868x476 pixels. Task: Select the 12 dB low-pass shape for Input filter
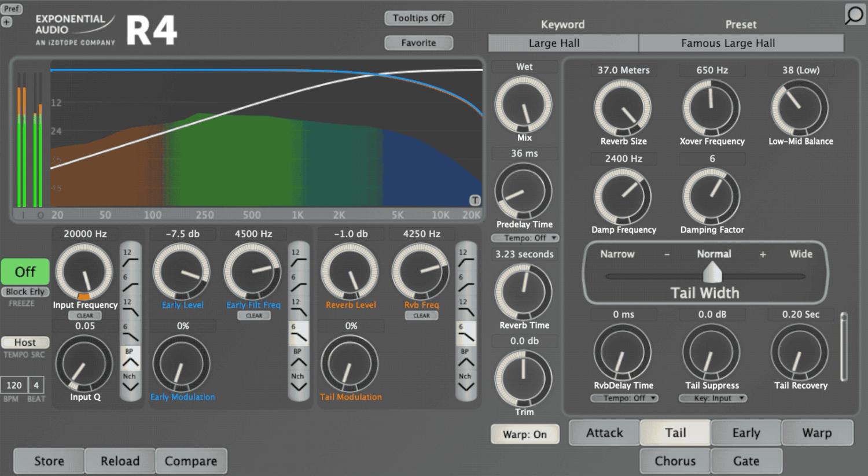pos(130,308)
